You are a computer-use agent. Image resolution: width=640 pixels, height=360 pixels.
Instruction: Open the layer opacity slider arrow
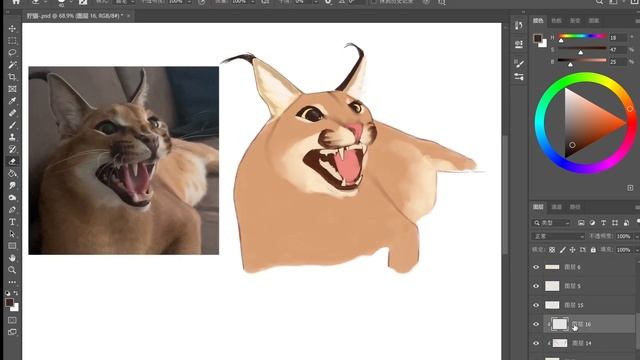pyautogui.click(x=636, y=236)
